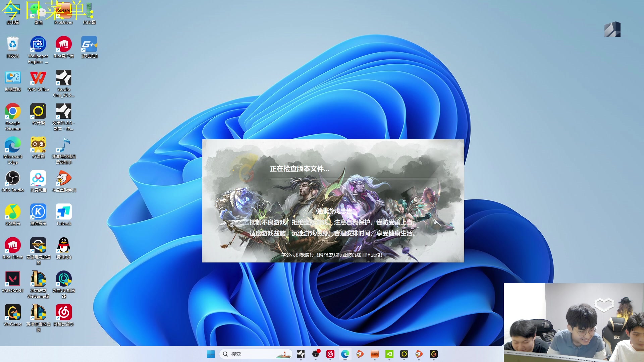Switch to Microsoft Edge in taskbar
This screenshot has width=644, height=362.
(x=345, y=354)
